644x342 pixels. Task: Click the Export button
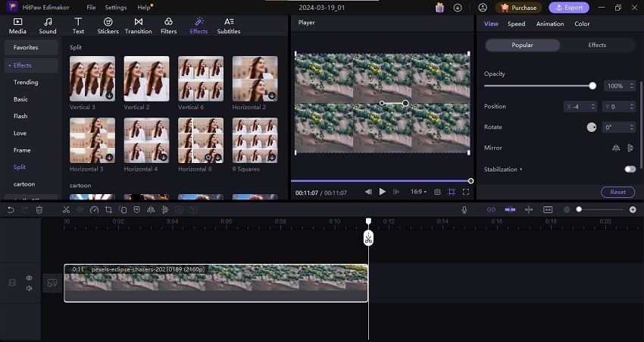click(x=568, y=8)
